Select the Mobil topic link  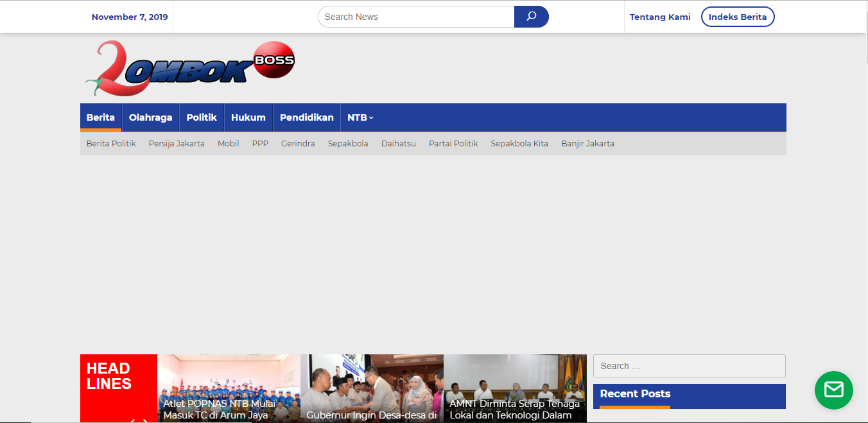229,144
